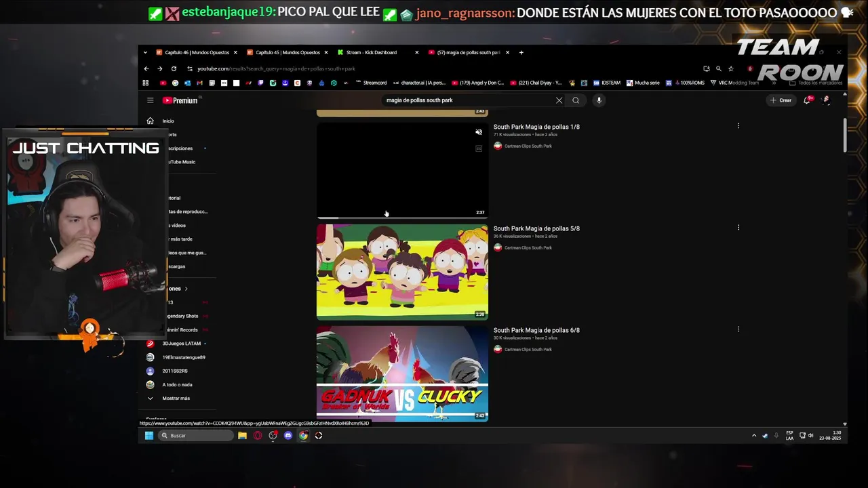Open more options for Magia de pollas 1/8
This screenshot has width=868, height=488.
pos(738,126)
